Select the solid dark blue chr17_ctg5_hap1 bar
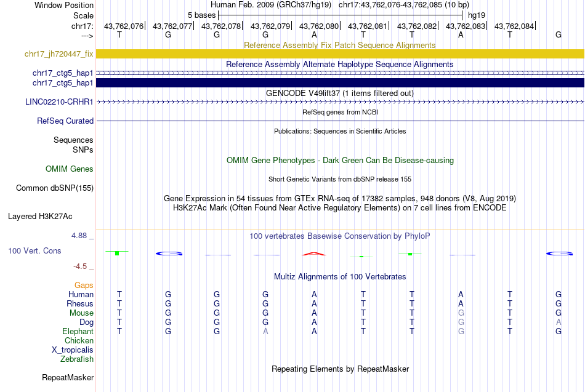585x392 pixels. coord(341,83)
